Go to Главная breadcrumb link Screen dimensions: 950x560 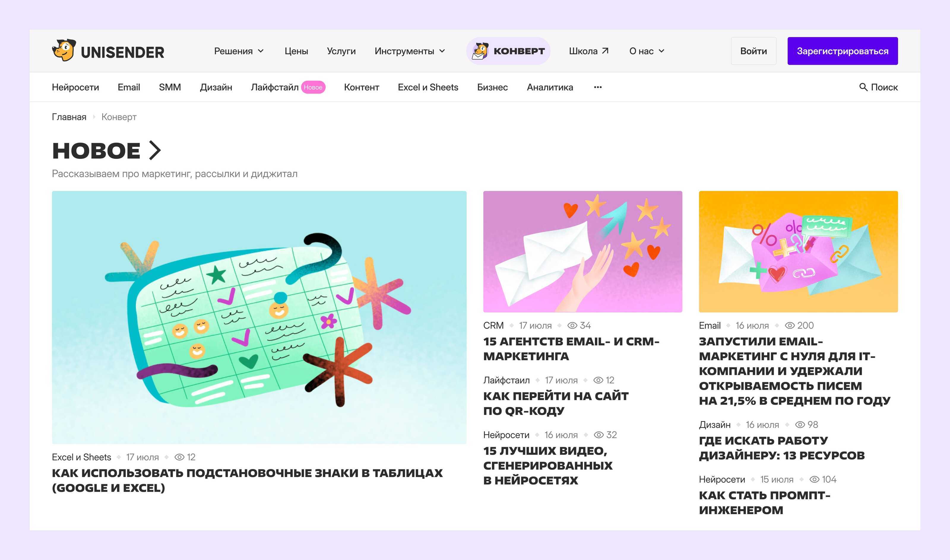(69, 117)
